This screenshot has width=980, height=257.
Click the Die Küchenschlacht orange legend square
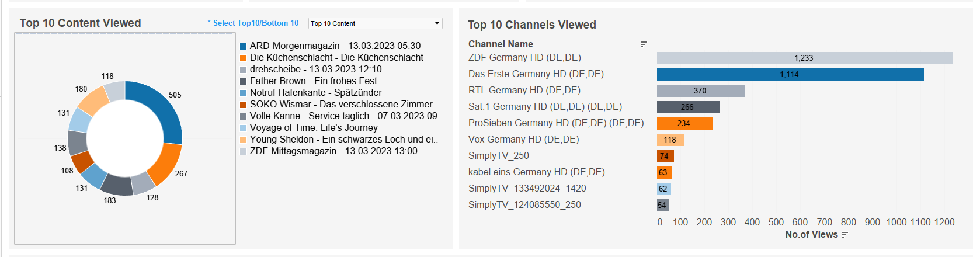pyautogui.click(x=243, y=58)
